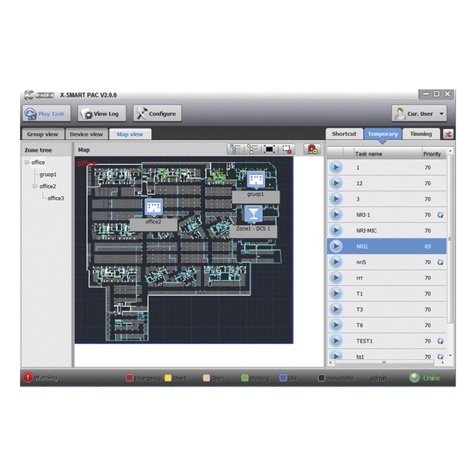This screenshot has width=476, height=476.
Task: Select gruop1 in the Zone tree
Action: 48,174
